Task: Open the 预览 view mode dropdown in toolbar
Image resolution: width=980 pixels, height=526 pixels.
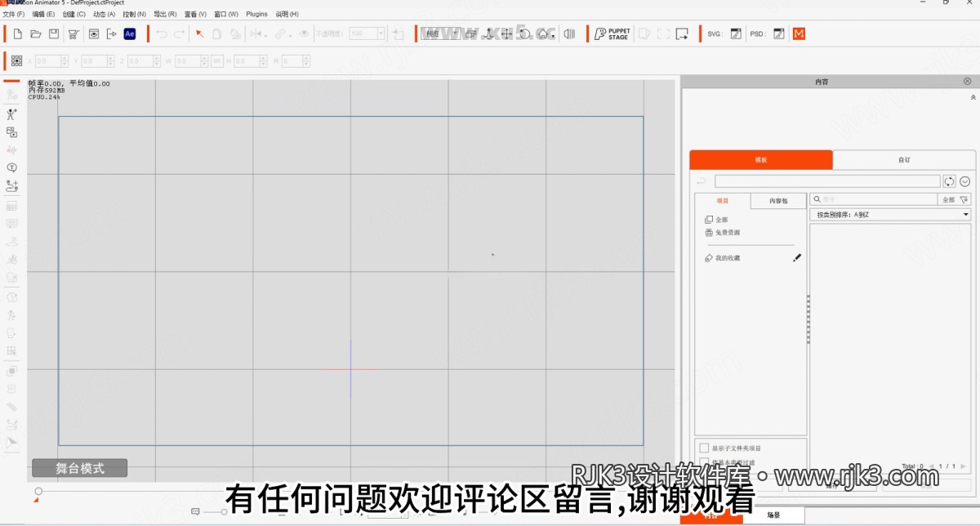Action: coord(440,34)
